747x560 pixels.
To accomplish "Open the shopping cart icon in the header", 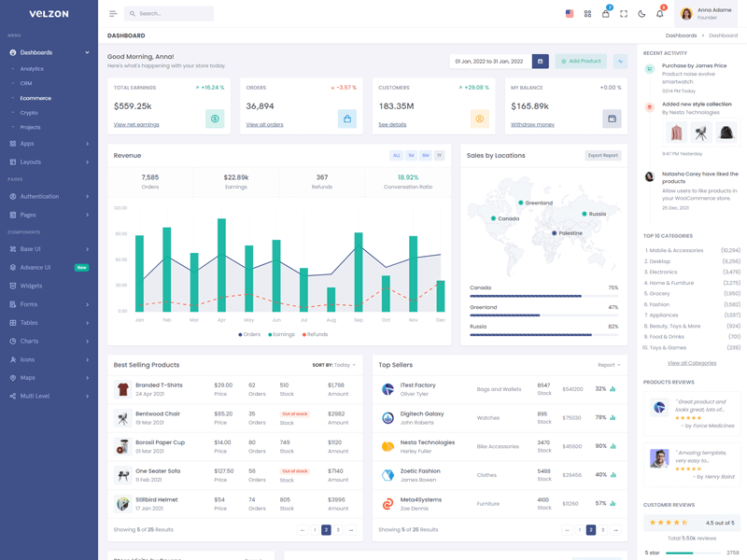I will tap(606, 14).
